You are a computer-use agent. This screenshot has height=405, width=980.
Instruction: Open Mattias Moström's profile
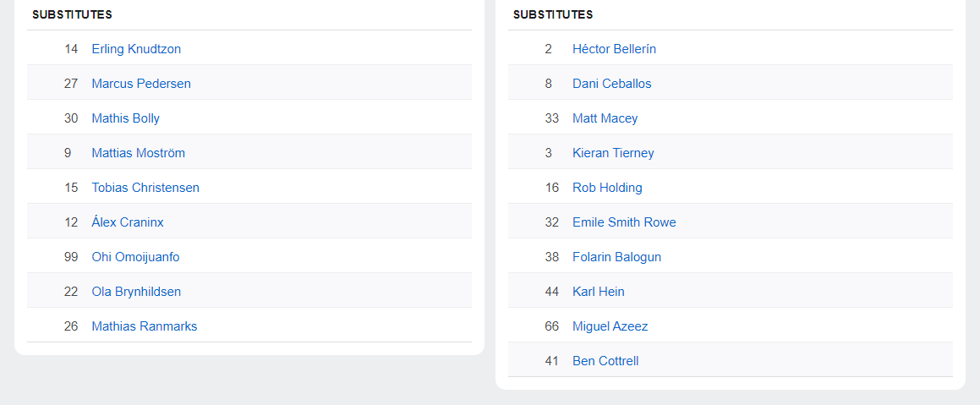click(x=138, y=153)
